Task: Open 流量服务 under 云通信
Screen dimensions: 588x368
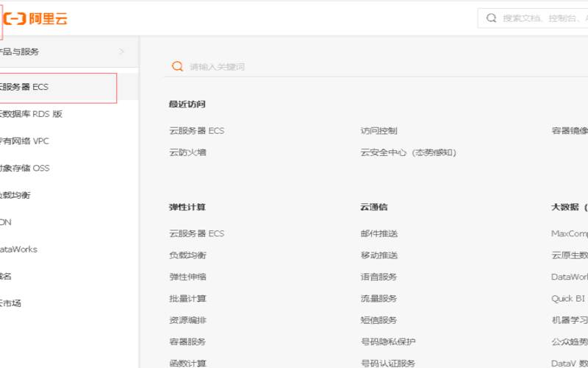Action: [x=379, y=299]
